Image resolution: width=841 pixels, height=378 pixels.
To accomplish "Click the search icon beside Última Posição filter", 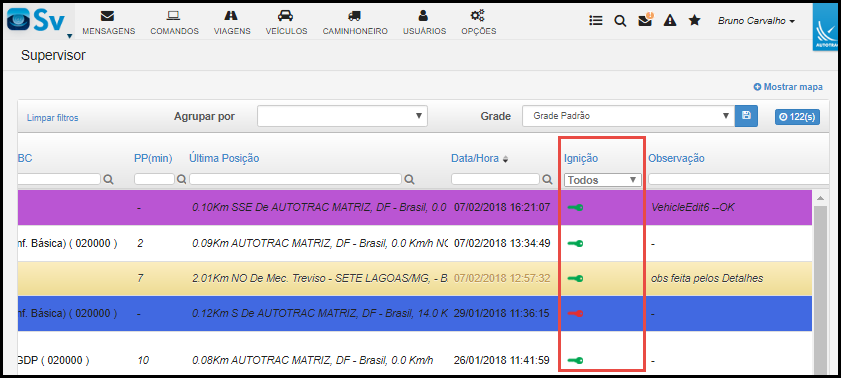I will [410, 180].
